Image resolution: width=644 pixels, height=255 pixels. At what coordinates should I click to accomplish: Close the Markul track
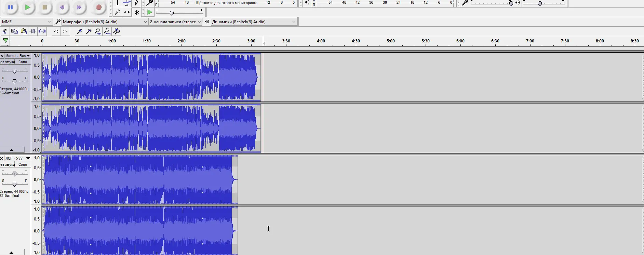coord(2,56)
